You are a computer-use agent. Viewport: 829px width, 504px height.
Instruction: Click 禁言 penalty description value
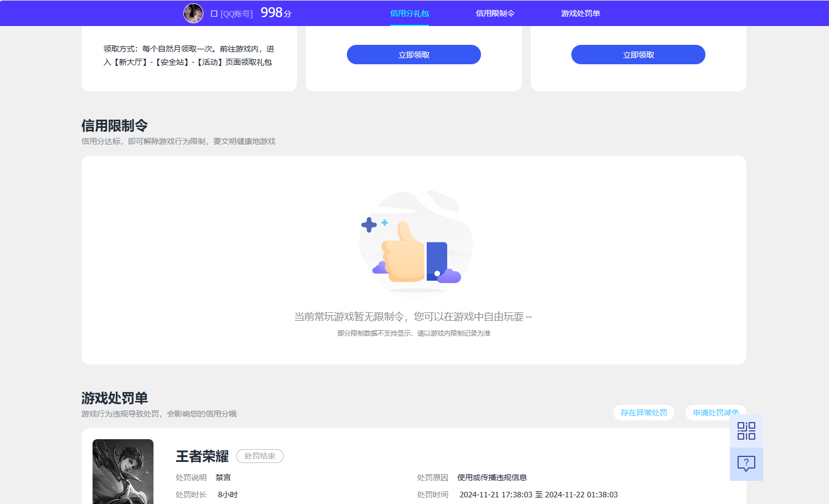pos(223,477)
